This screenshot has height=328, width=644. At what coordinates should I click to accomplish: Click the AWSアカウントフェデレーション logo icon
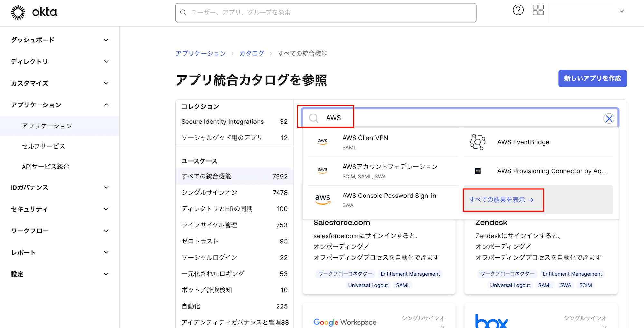click(x=323, y=170)
